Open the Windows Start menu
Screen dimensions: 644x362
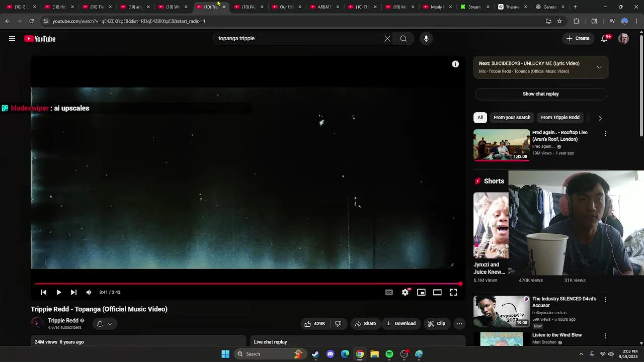point(225,354)
